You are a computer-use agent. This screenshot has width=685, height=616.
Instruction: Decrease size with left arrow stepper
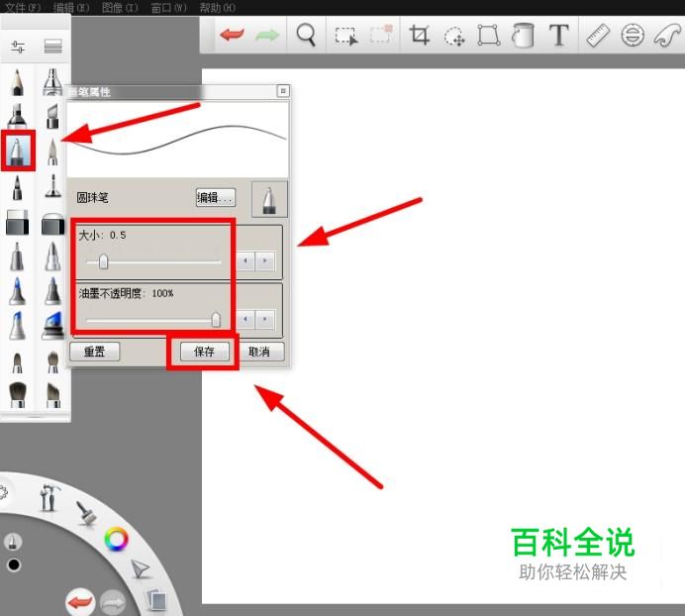[x=245, y=261]
